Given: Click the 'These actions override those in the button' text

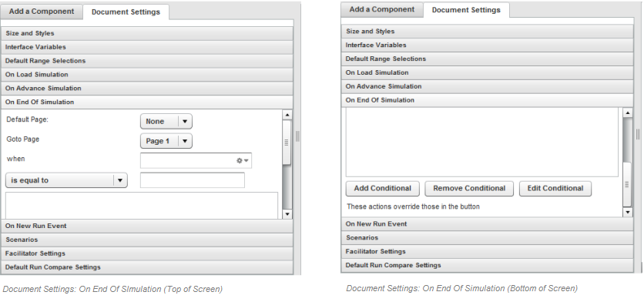Looking at the screenshot, I should click(413, 206).
